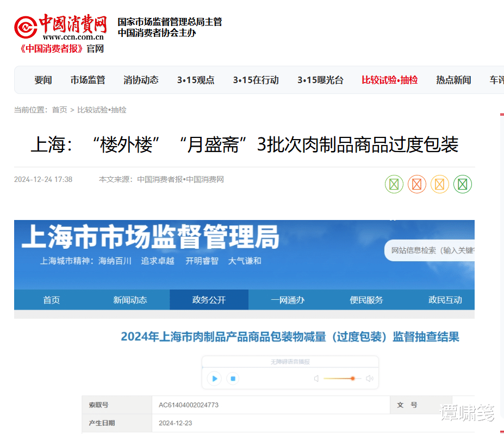Click the dark green share icon
Image resolution: width=504 pixels, height=434 pixels.
click(x=463, y=184)
